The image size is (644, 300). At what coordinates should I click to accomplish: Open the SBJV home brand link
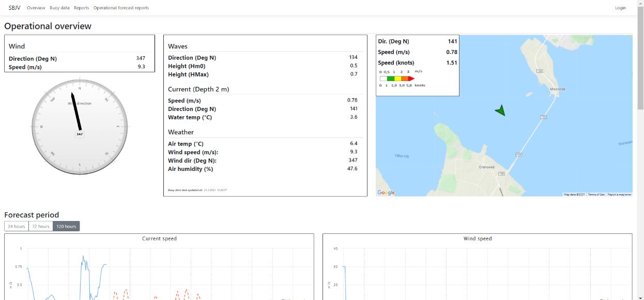[x=14, y=8]
